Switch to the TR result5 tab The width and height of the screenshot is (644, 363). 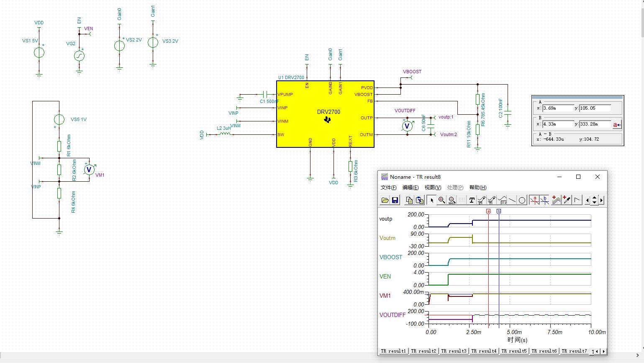514,351
